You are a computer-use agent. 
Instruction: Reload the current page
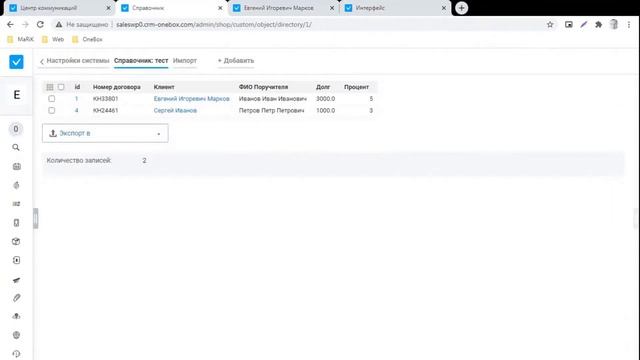pyautogui.click(x=40, y=24)
